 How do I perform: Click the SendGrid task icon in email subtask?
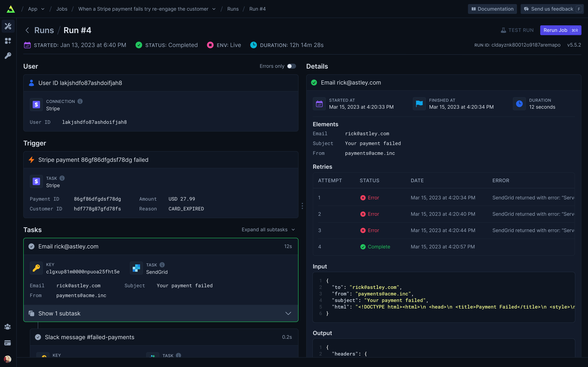(x=136, y=268)
